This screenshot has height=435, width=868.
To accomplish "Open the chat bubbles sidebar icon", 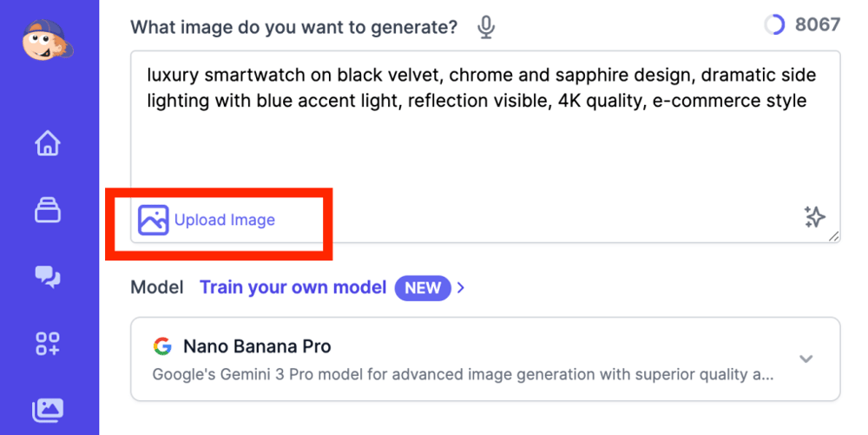I will 48,277.
